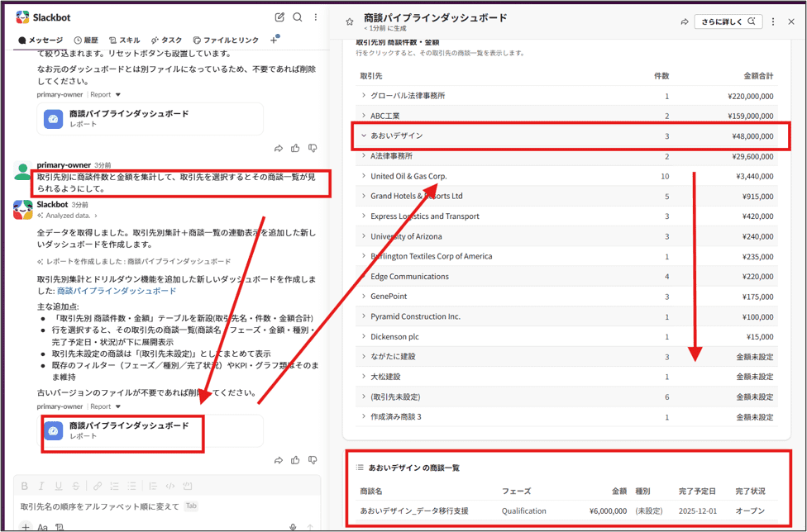The height and width of the screenshot is (532, 807).
Task: Insert a link using the composer link icon
Action: pyautogui.click(x=98, y=486)
